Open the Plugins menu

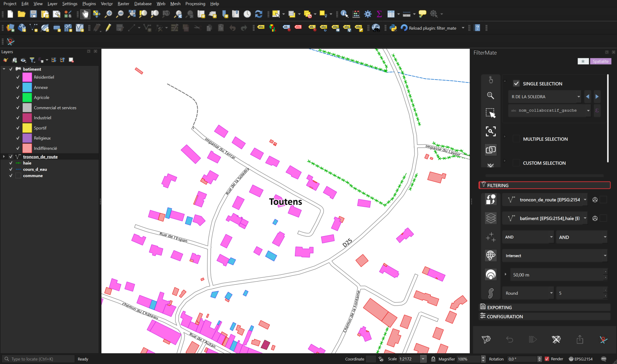coord(89,4)
